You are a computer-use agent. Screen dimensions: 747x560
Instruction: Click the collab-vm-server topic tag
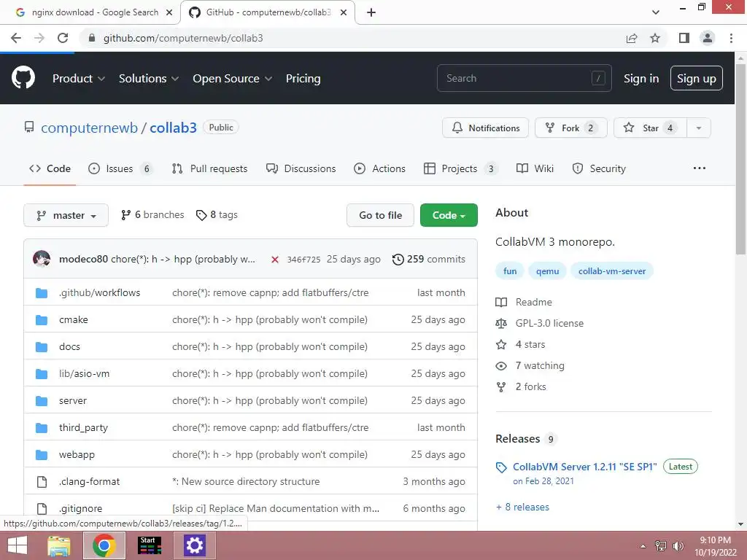coord(612,271)
